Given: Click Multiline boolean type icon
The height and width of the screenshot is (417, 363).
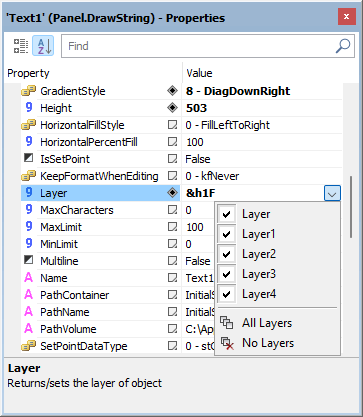Looking at the screenshot, I should (29, 260).
